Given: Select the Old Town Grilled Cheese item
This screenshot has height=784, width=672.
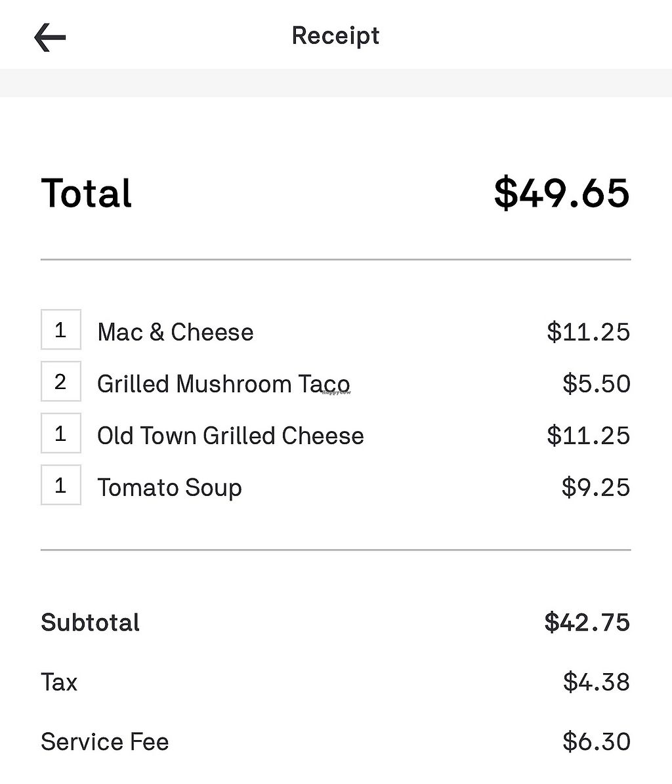Looking at the screenshot, I should (230, 436).
